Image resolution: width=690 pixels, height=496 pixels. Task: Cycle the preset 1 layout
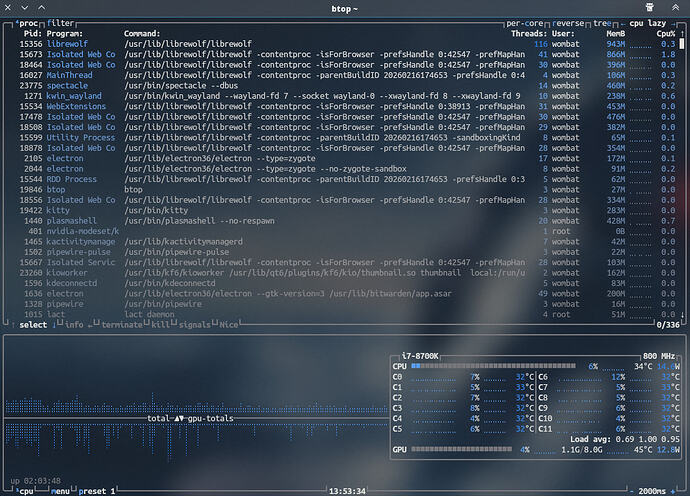[98, 491]
